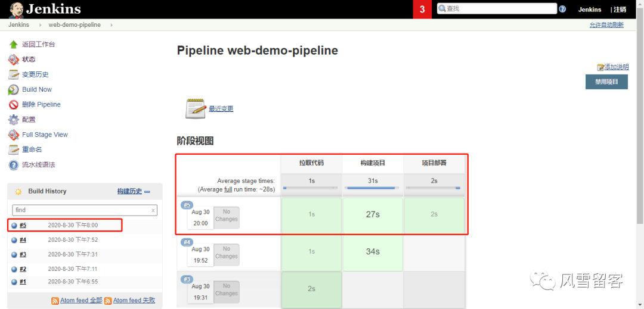Click the 注销 logout link
644x309 pixels.
click(x=620, y=10)
